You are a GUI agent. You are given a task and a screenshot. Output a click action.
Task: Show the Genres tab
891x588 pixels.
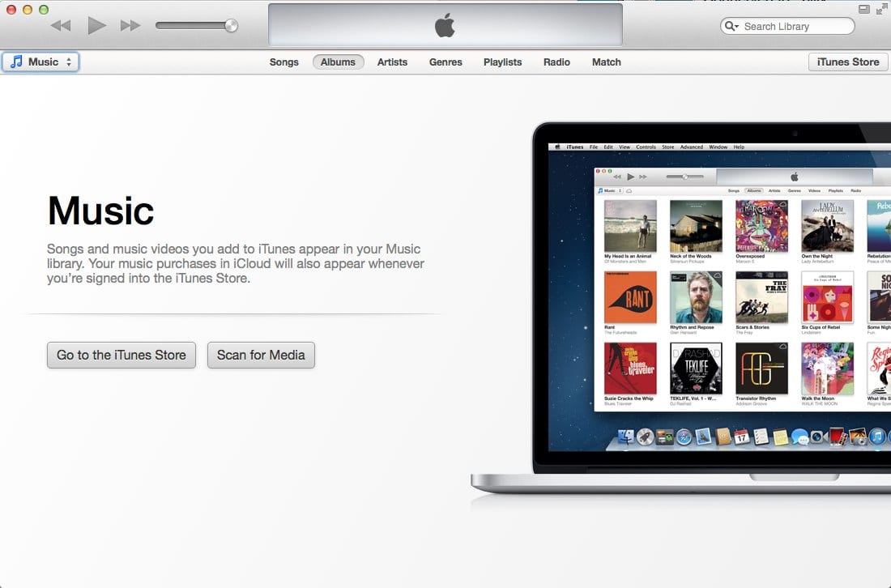[446, 62]
